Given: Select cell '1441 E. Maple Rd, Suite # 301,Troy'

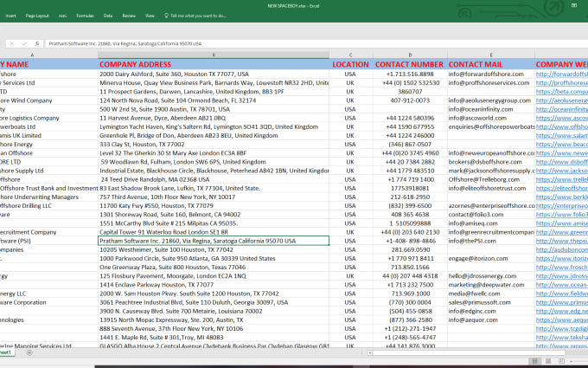Looking at the screenshot, I should click(x=214, y=337).
